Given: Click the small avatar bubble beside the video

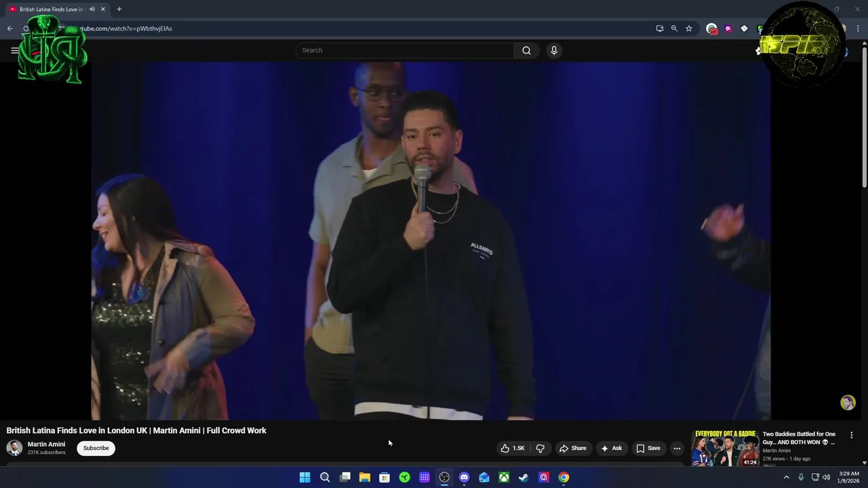Looking at the screenshot, I should click(848, 403).
